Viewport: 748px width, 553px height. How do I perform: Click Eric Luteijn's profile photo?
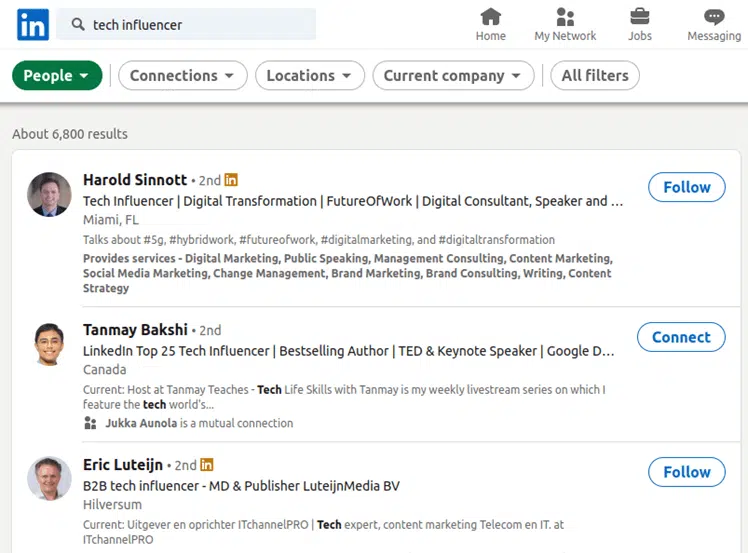[49, 479]
